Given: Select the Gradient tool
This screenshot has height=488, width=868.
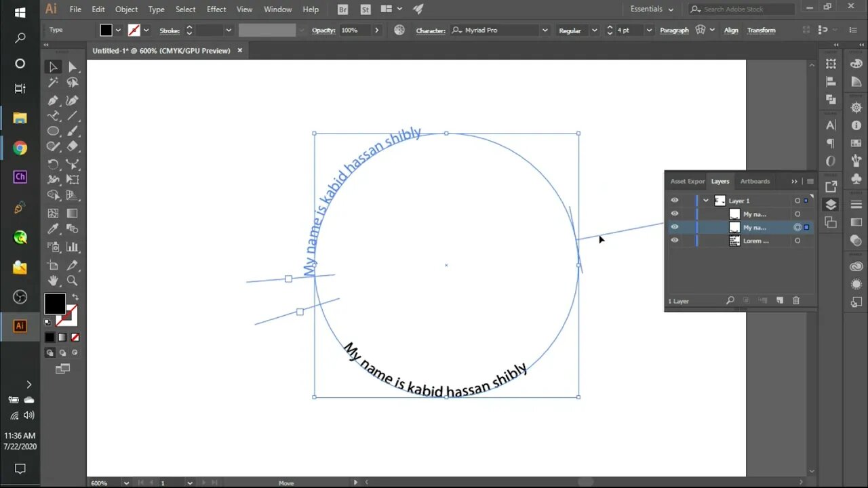Looking at the screenshot, I should coord(73,213).
